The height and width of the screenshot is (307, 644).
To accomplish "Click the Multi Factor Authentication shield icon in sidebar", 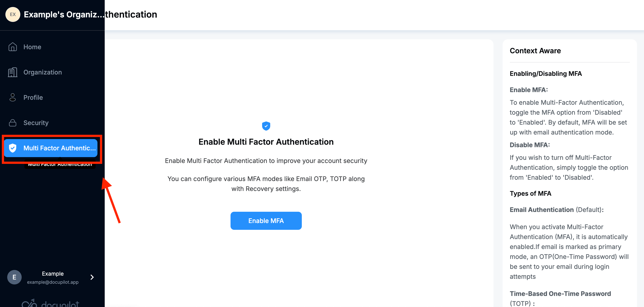I will pos(12,148).
